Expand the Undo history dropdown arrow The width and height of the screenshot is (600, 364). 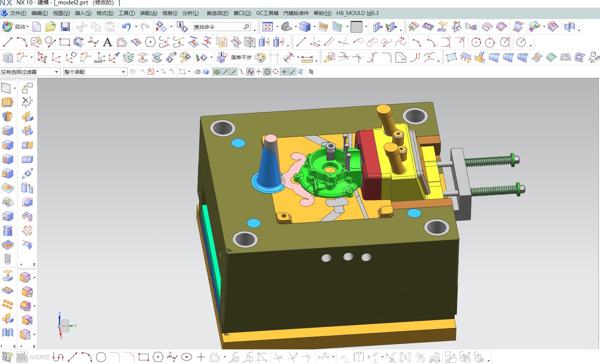pos(136,27)
